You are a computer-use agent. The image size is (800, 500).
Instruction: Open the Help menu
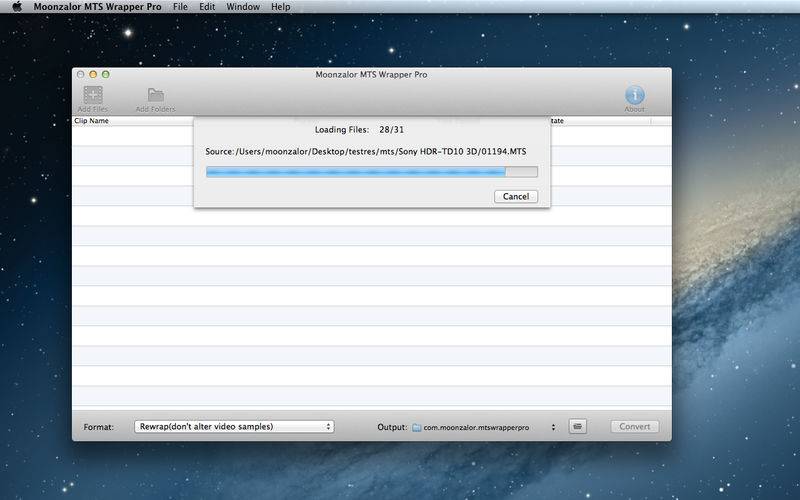click(281, 7)
